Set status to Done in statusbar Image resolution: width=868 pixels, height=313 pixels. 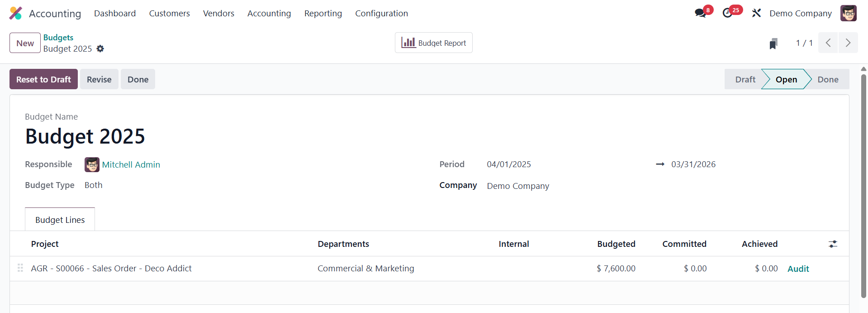pyautogui.click(x=827, y=79)
